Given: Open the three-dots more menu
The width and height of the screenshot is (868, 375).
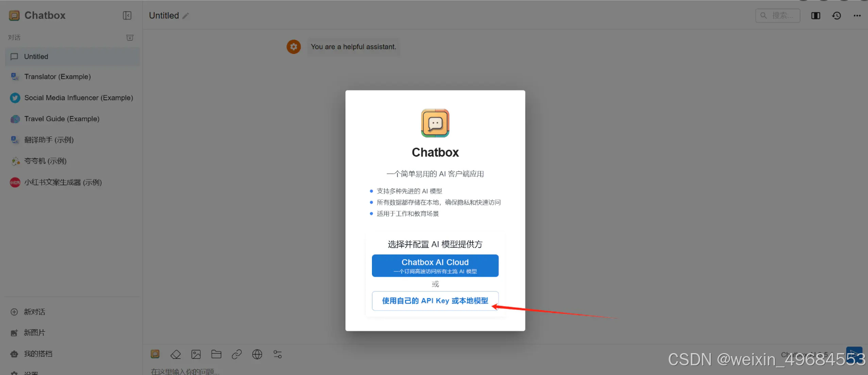Looking at the screenshot, I should 857,16.
